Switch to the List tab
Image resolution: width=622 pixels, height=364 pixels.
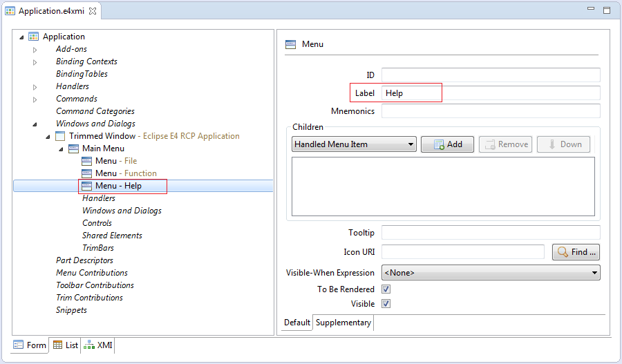pyautogui.click(x=66, y=345)
